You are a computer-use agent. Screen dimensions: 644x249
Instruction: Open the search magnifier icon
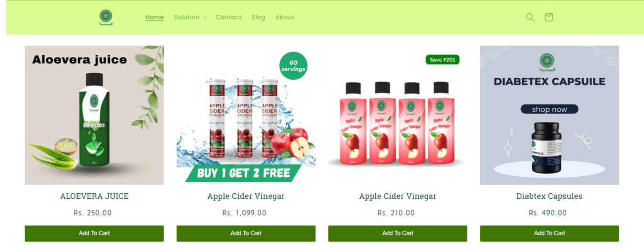(x=530, y=17)
